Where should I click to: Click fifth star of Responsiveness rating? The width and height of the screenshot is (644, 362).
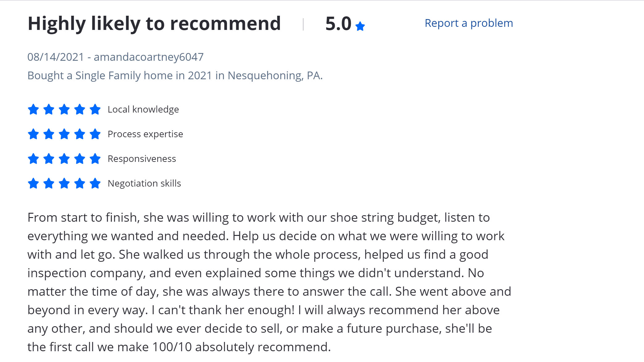click(95, 159)
